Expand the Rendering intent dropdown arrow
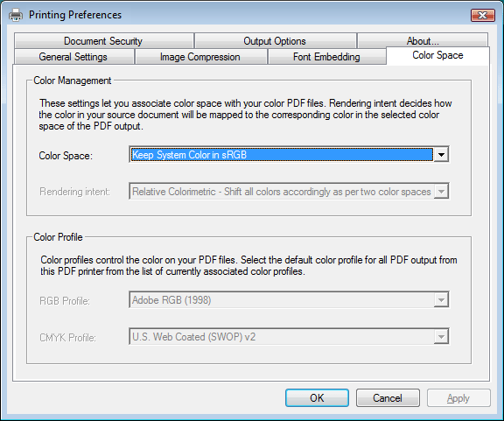Screen dimensions: 504x421 click(x=441, y=192)
